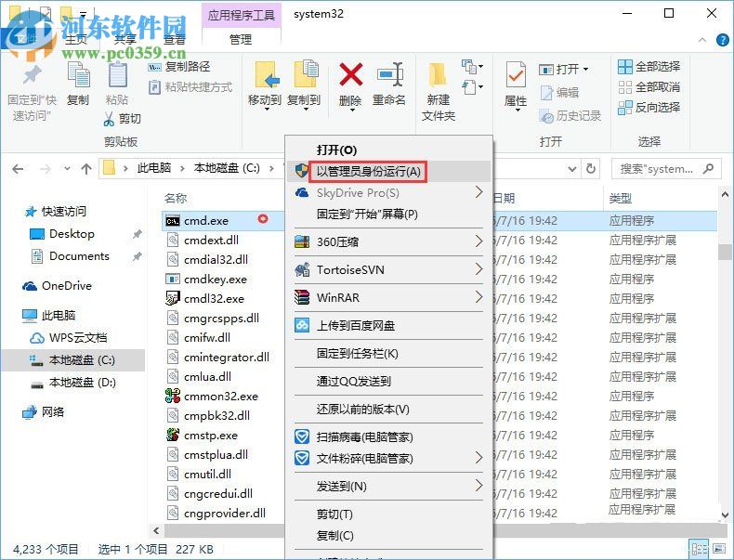This screenshot has height=560, width=734.
Task: Open Documents in the navigation pane
Action: [79, 256]
